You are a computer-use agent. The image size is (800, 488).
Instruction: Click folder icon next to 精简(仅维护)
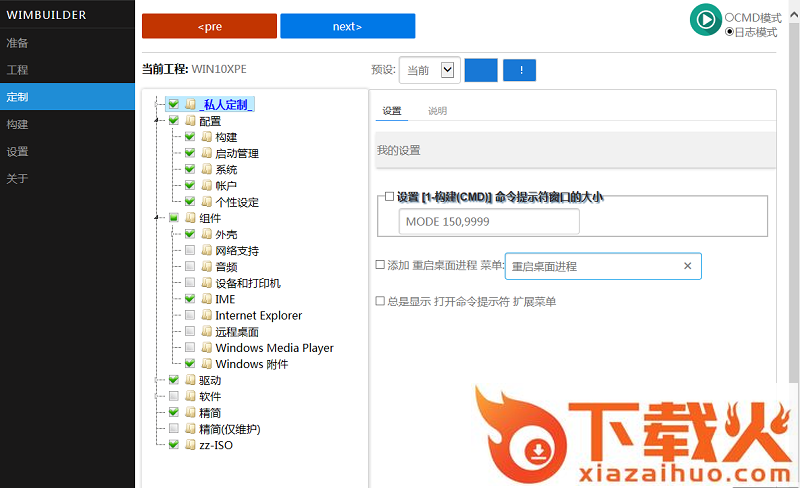coord(190,428)
